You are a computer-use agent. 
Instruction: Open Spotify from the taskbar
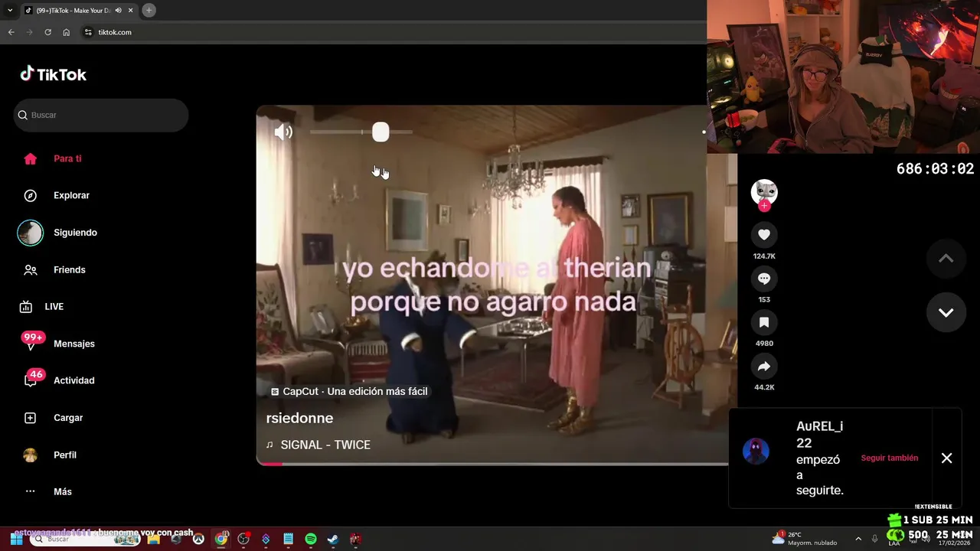pos(310,539)
